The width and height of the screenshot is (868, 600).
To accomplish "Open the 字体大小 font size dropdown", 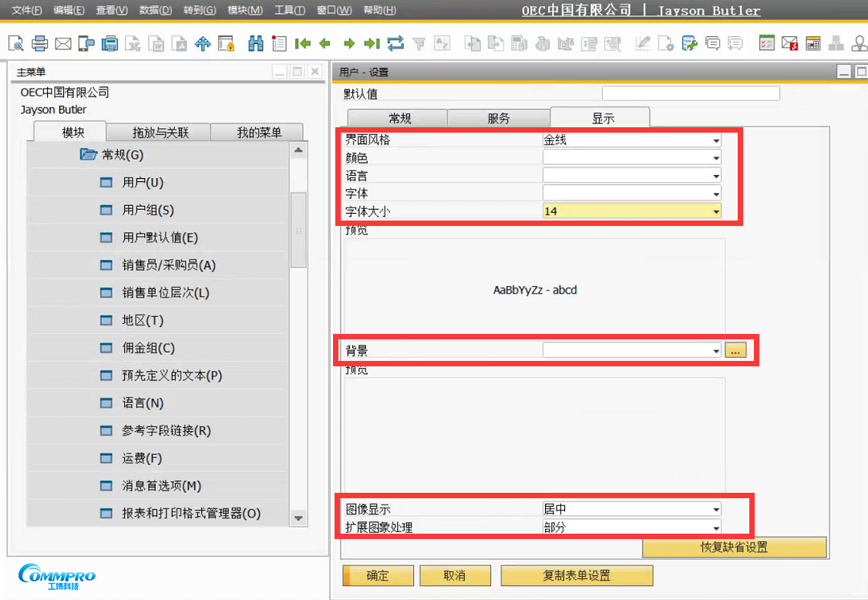I will tap(715, 211).
